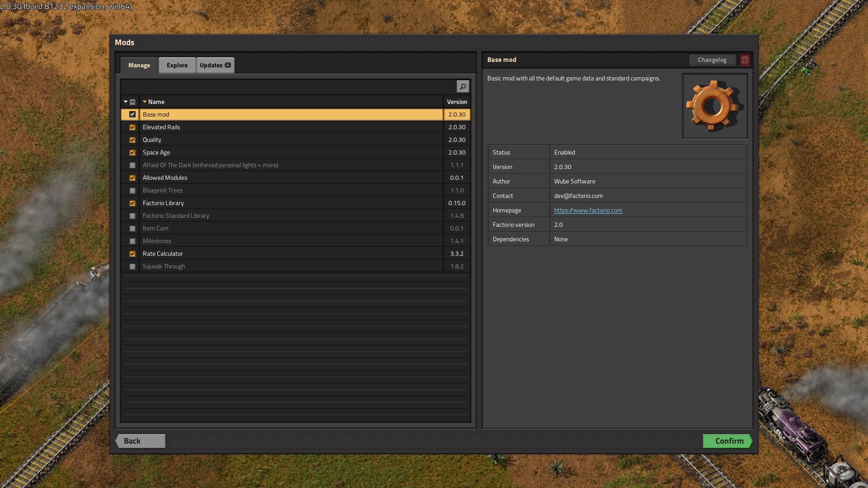
Task: Click the dev@factorio.com contact value
Action: [578, 196]
